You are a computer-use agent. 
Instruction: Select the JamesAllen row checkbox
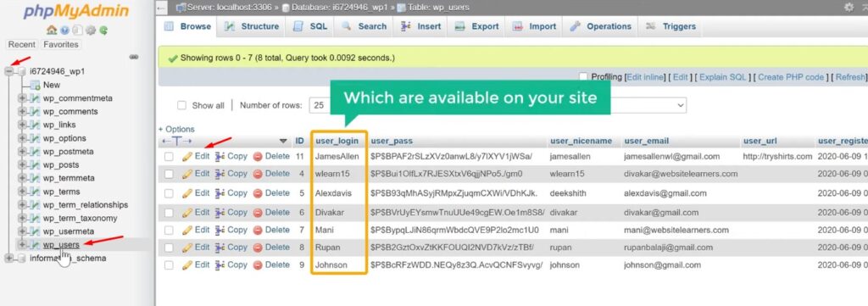point(169,157)
